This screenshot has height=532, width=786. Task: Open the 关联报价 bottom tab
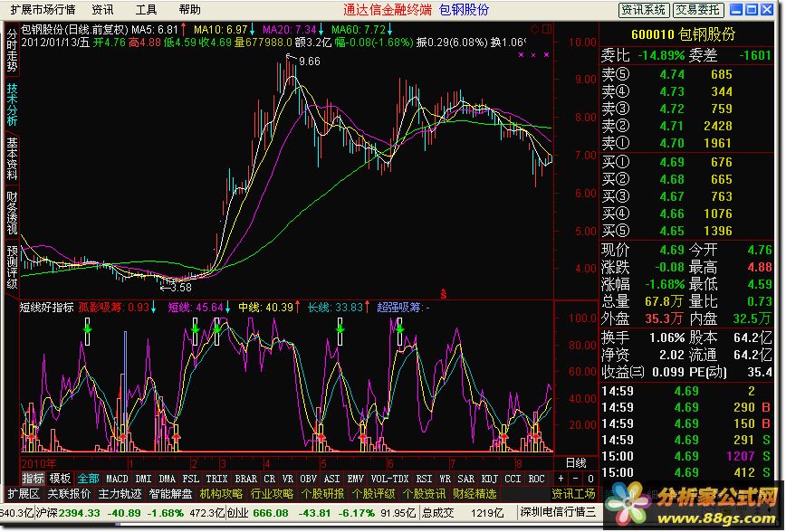[69, 494]
